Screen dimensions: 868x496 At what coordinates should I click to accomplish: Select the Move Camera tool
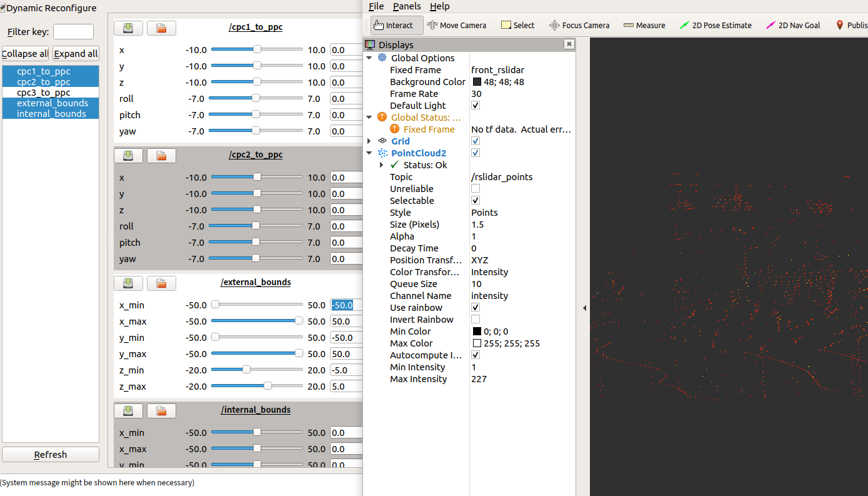click(x=457, y=25)
